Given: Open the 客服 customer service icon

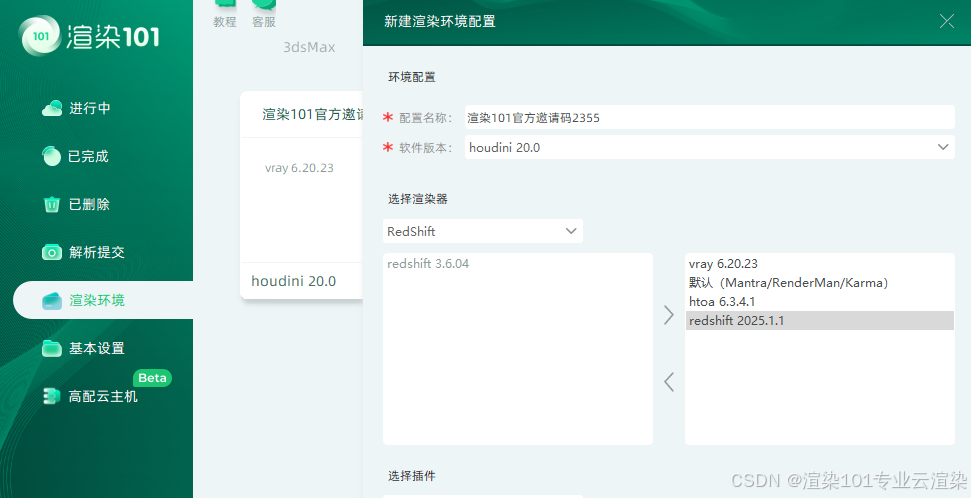Looking at the screenshot, I should coord(264,4).
